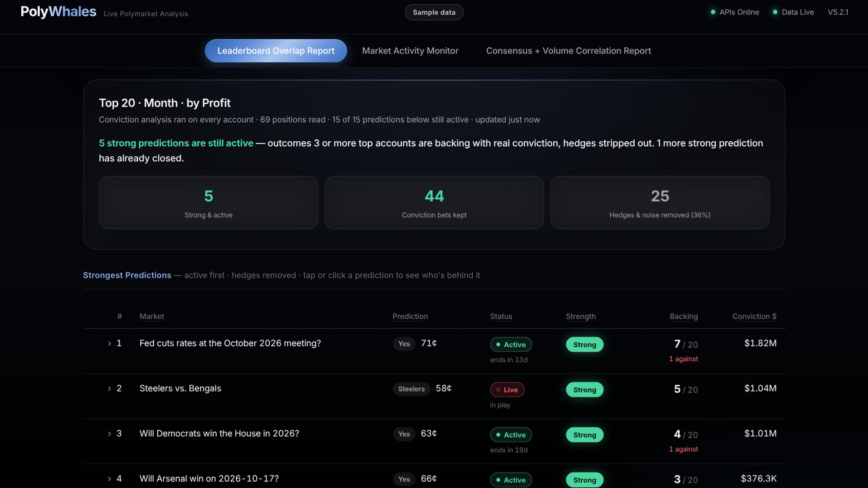
Task: Click the Sample data pill button
Action: pyautogui.click(x=434, y=12)
